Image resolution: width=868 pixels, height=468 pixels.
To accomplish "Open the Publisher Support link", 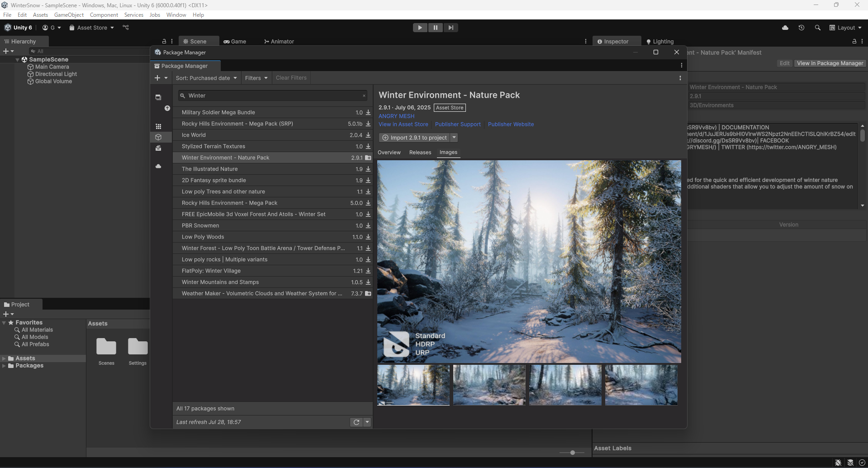I will tap(458, 124).
